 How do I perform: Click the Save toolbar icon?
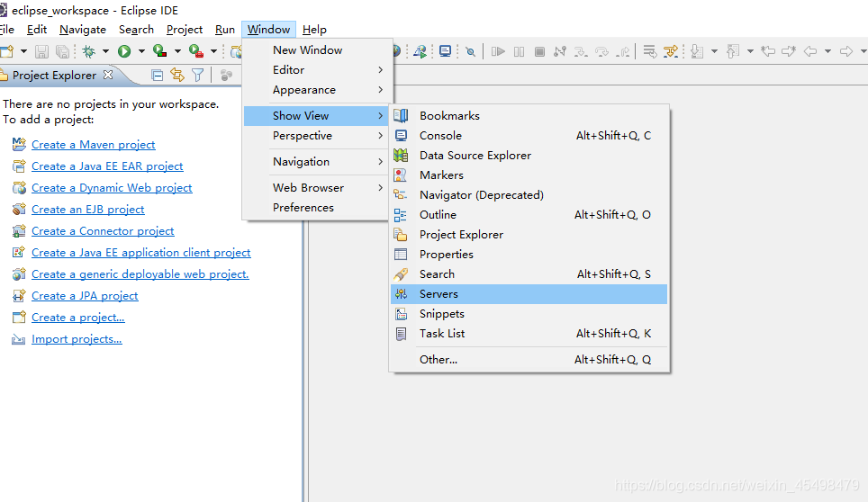41,51
